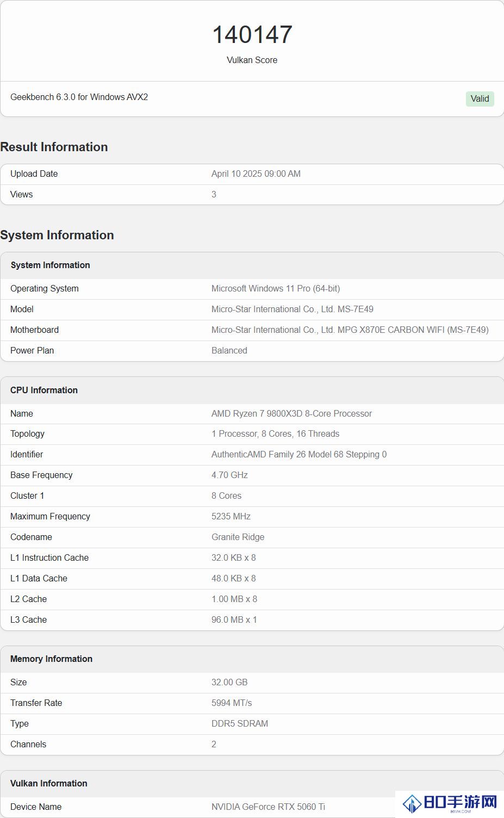The width and height of the screenshot is (504, 818).
Task: Select the 5994 MT/s transfer rate
Action: tap(232, 703)
